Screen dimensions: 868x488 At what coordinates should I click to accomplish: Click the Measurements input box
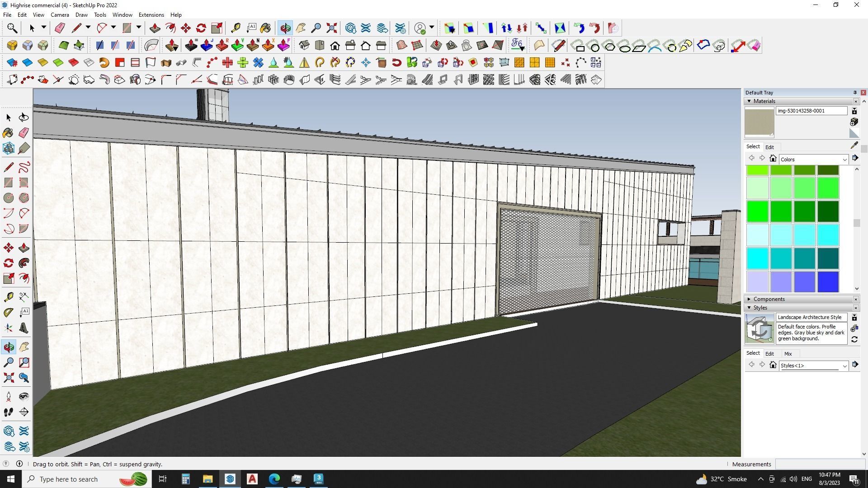coord(820,464)
